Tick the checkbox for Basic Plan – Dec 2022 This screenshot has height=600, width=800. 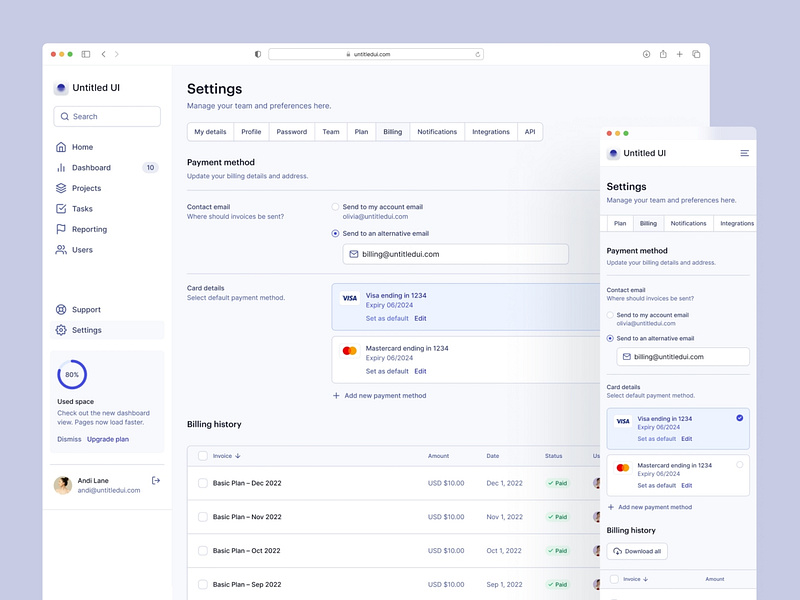click(203, 483)
